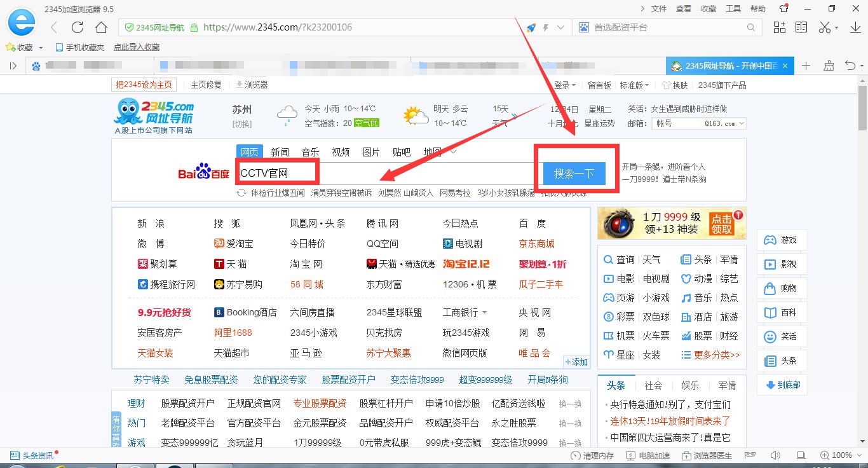
Task: Switch to the 娱乐 news tab
Action: 690,385
